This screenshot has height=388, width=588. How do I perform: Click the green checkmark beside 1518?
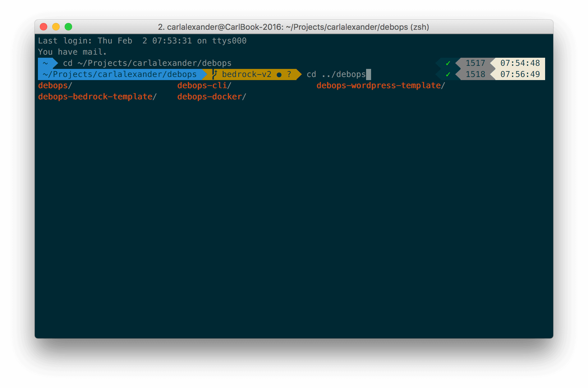click(x=448, y=74)
